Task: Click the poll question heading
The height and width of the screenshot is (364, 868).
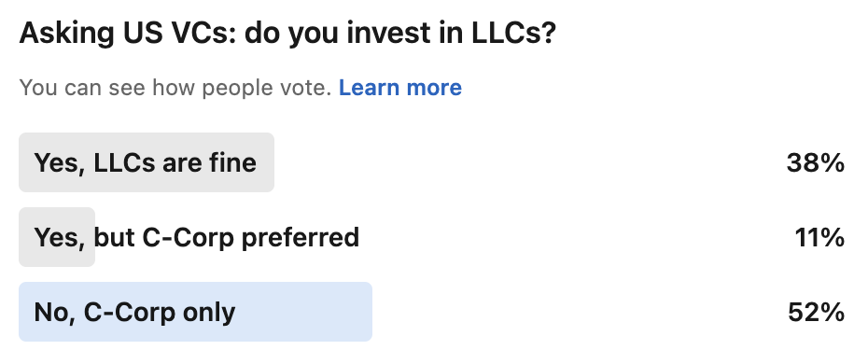Action: pyautogui.click(x=287, y=35)
